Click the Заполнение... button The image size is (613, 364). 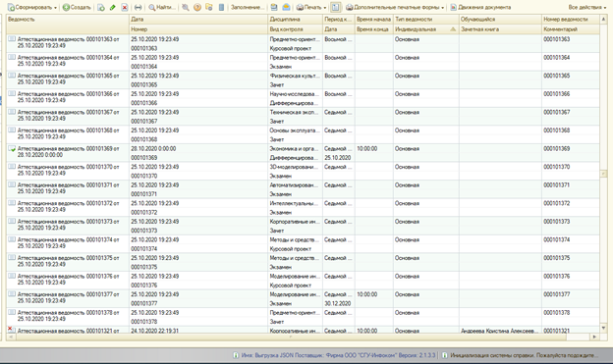[x=248, y=7]
